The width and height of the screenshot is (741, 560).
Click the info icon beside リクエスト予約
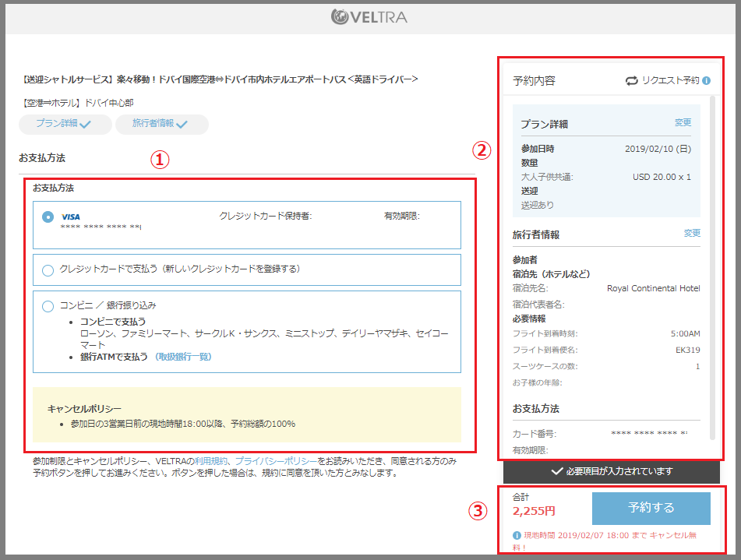tap(706, 81)
